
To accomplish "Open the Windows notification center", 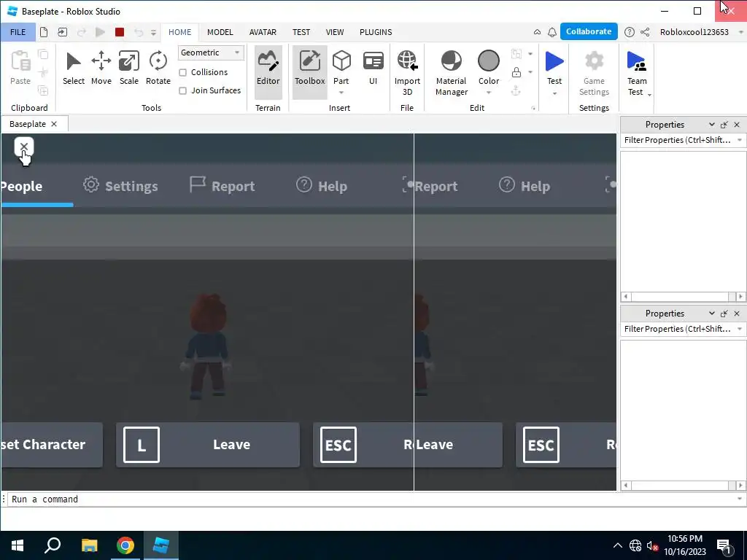I will click(724, 545).
